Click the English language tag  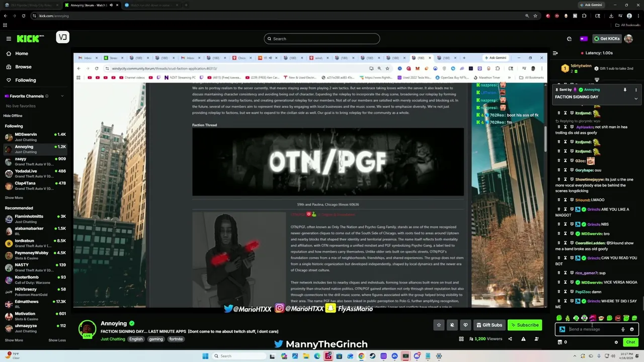136,339
